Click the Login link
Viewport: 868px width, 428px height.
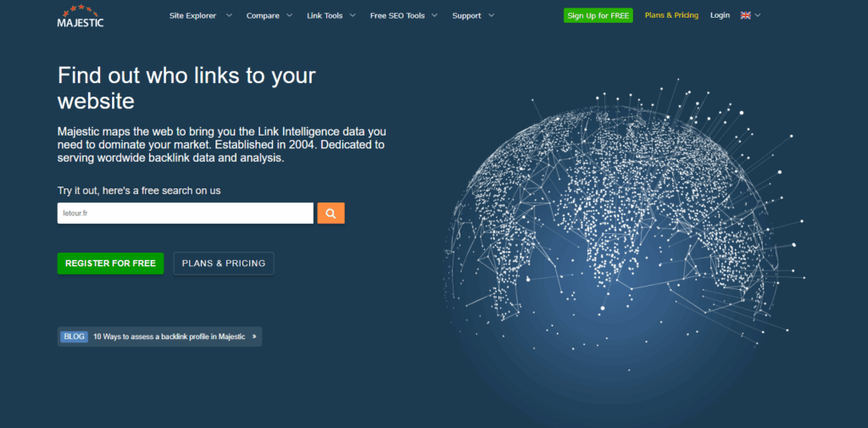click(x=720, y=15)
